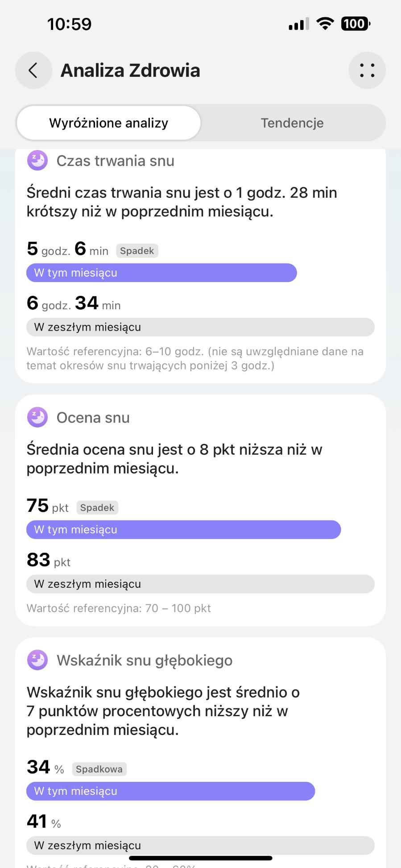Open the four-dot more options menu
401x868 pixels.
[367, 71]
